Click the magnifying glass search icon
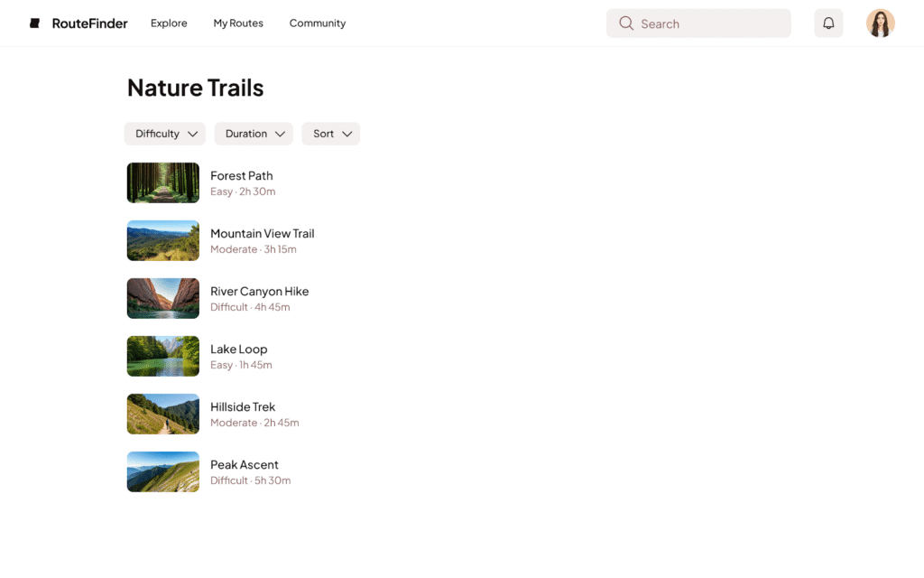Viewport: 924px width, 578px height. (x=626, y=23)
